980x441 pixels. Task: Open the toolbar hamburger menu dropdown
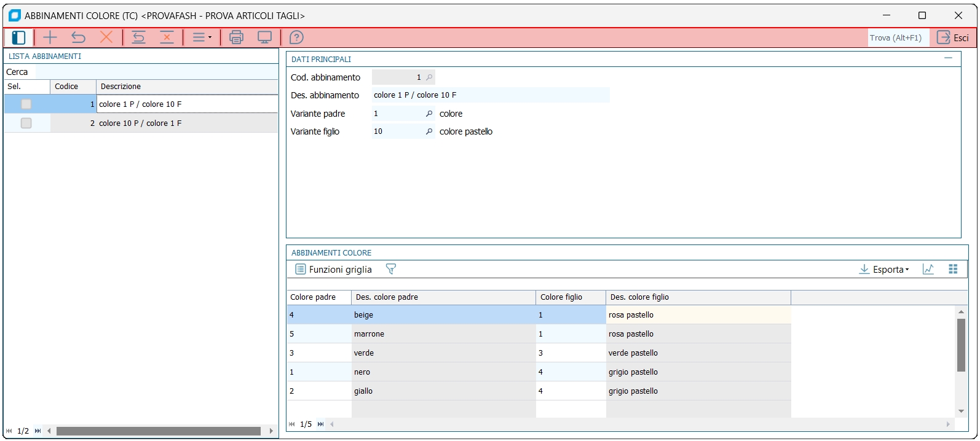coord(202,37)
